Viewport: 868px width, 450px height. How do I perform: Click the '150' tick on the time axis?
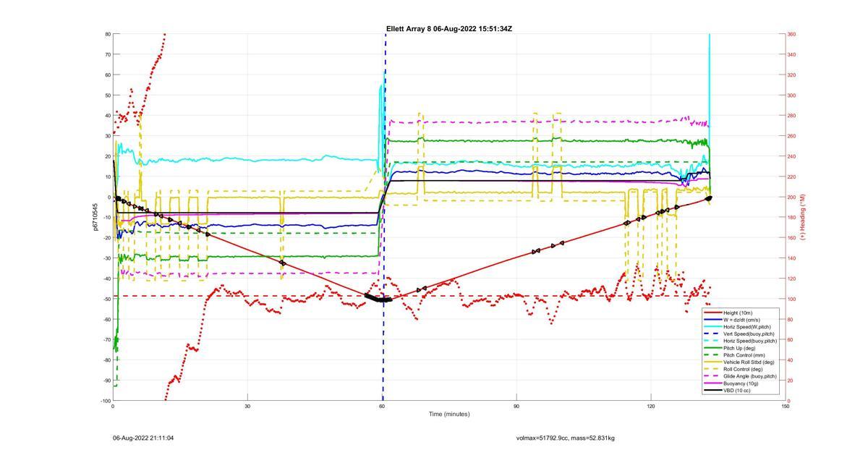click(x=786, y=407)
